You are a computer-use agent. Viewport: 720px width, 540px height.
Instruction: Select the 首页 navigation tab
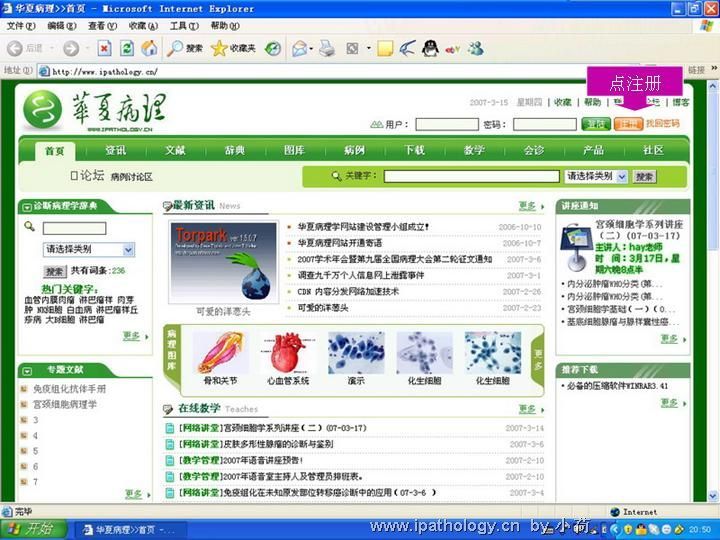(x=55, y=151)
